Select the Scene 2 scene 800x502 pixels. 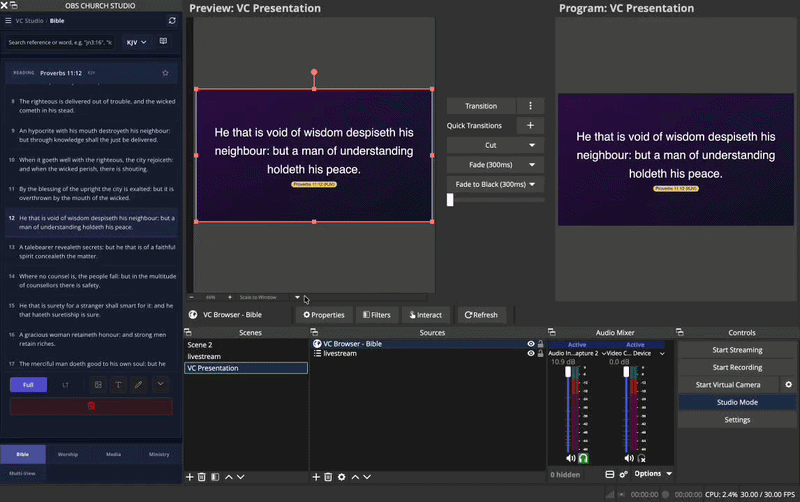[245, 345]
